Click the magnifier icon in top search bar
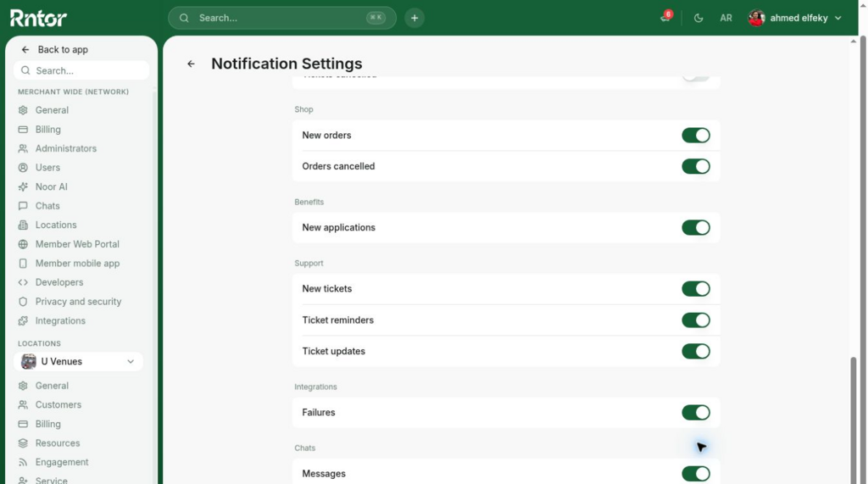The height and width of the screenshot is (484, 868). 184,18
